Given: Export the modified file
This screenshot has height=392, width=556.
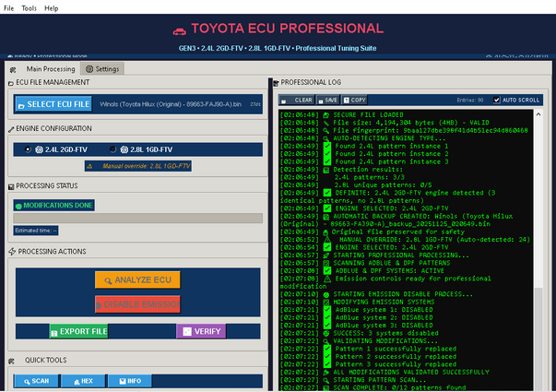Looking at the screenshot, I should tap(78, 331).
